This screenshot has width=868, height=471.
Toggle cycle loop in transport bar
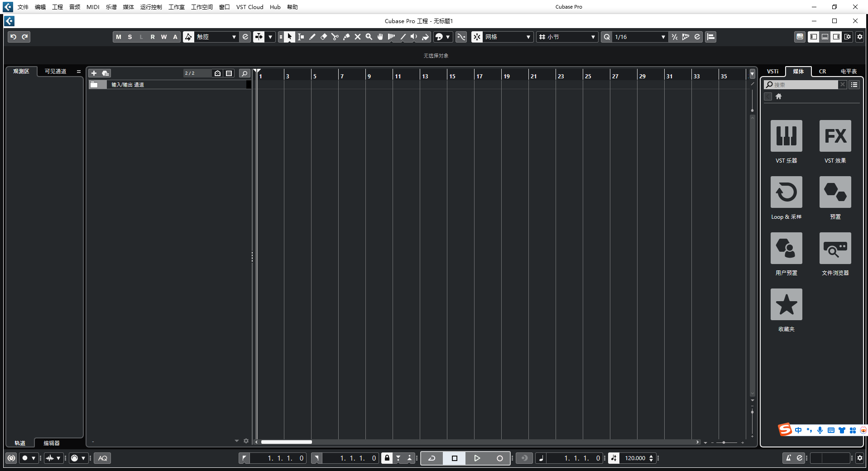(432, 458)
